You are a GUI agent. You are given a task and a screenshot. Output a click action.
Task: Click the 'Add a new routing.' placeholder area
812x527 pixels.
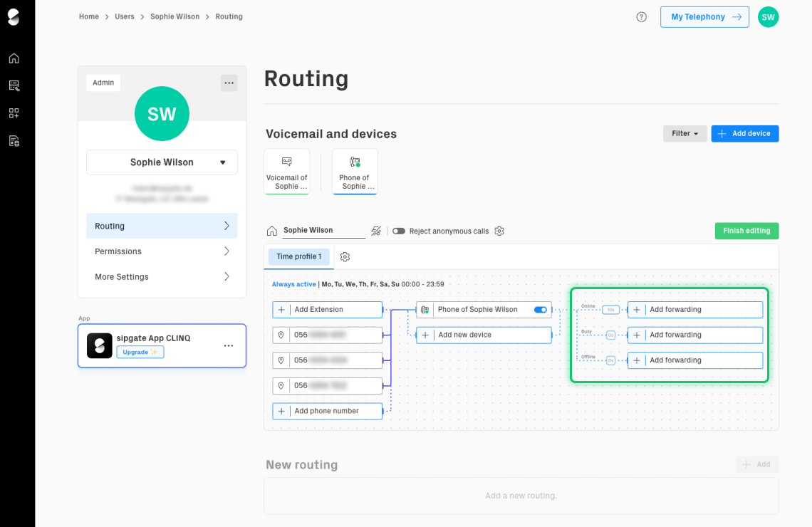[521, 496]
